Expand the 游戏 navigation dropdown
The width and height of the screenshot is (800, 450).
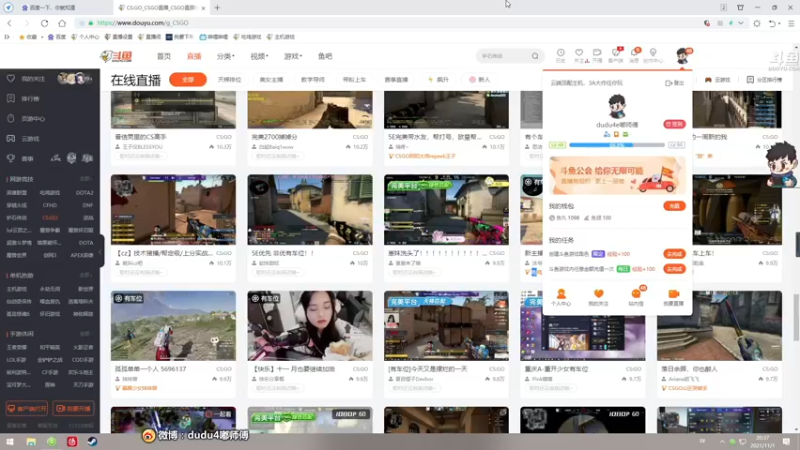(x=293, y=56)
